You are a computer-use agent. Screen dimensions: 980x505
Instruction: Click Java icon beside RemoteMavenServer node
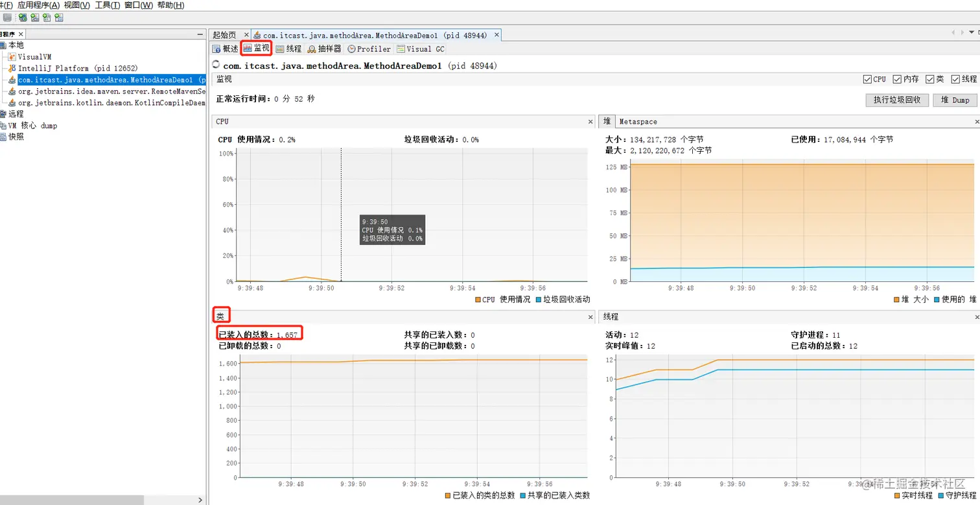12,91
